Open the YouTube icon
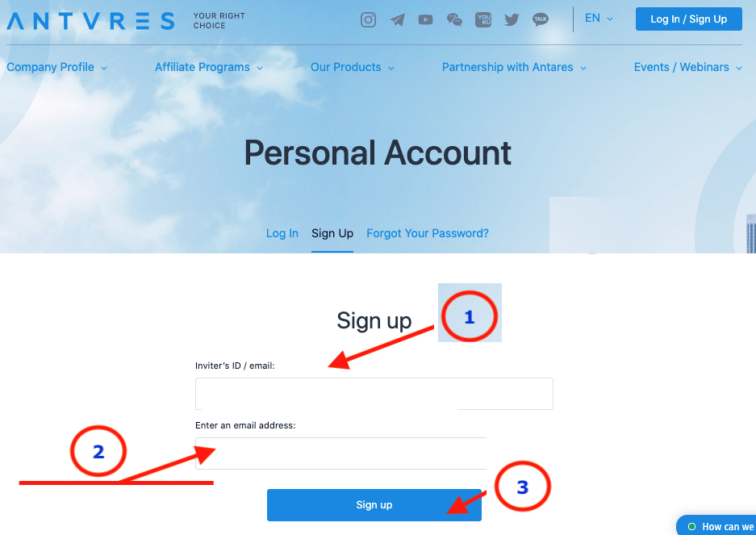This screenshot has height=535, width=756. point(425,20)
